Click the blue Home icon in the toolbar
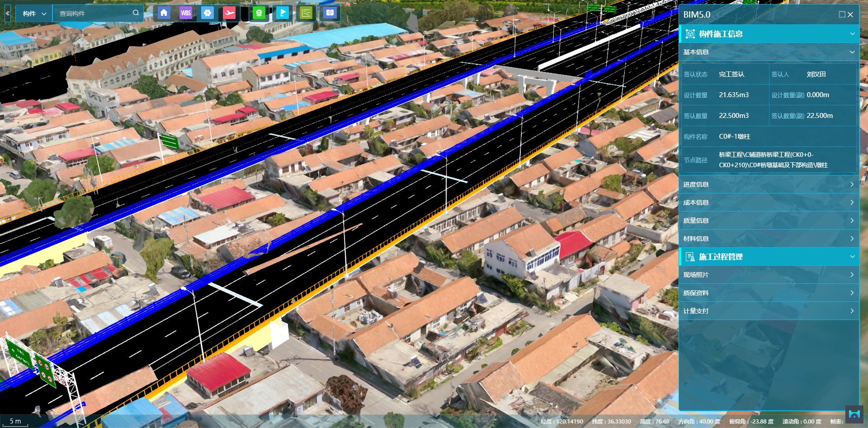This screenshot has width=868, height=428. [164, 13]
